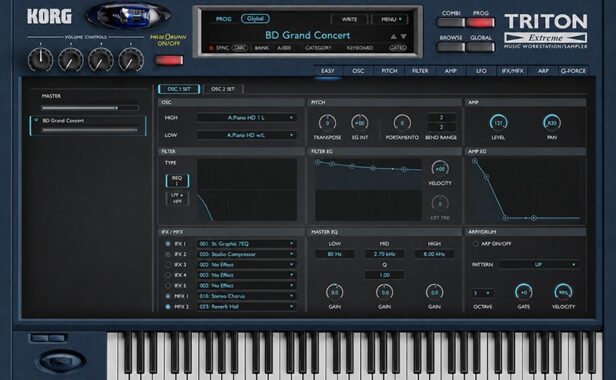This screenshot has width=616, height=380.
Task: Open the arpeggiator Octave dropdown
Action: click(482, 293)
